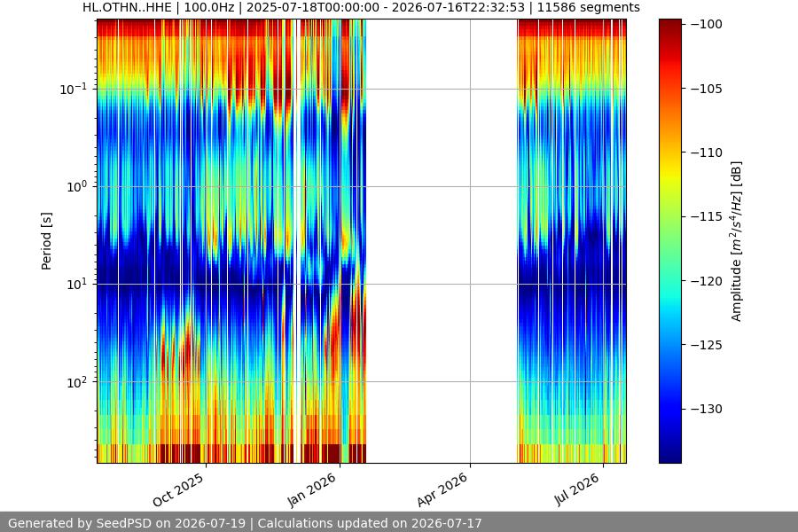Select the 'Apr 2026' x-axis label

442,489
